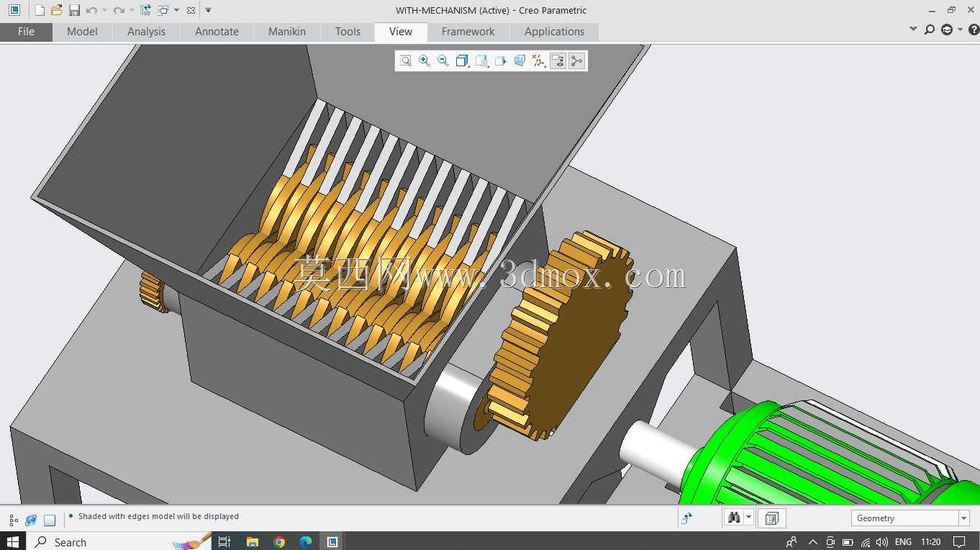This screenshot has width=980, height=550.
Task: Click the Regenerate icon
Action: click(x=145, y=10)
